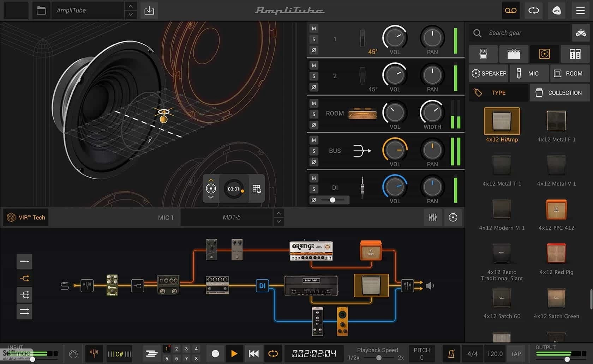The width and height of the screenshot is (593, 364).
Task: Invert phase on mic channel 1
Action: coord(314,50)
